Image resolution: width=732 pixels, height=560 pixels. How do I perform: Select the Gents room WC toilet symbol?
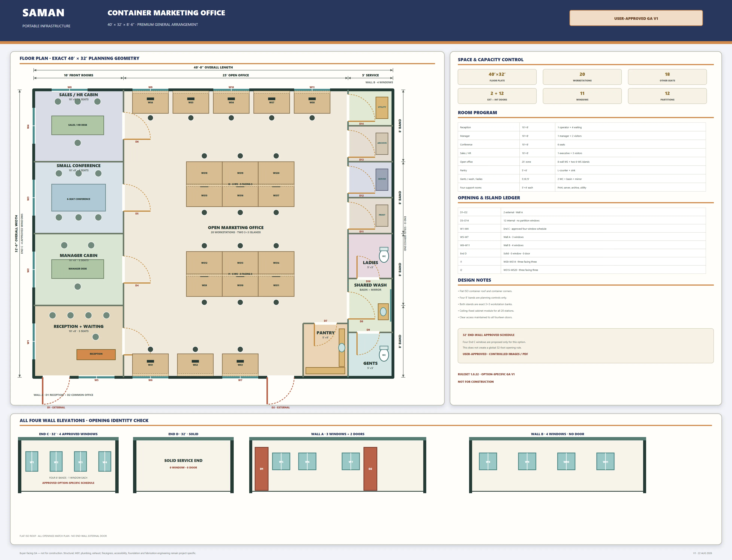(384, 354)
